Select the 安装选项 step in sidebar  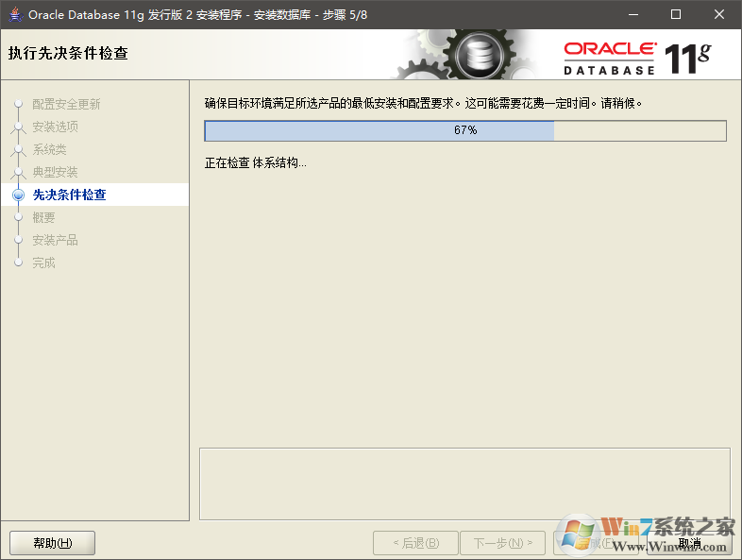tap(55, 127)
